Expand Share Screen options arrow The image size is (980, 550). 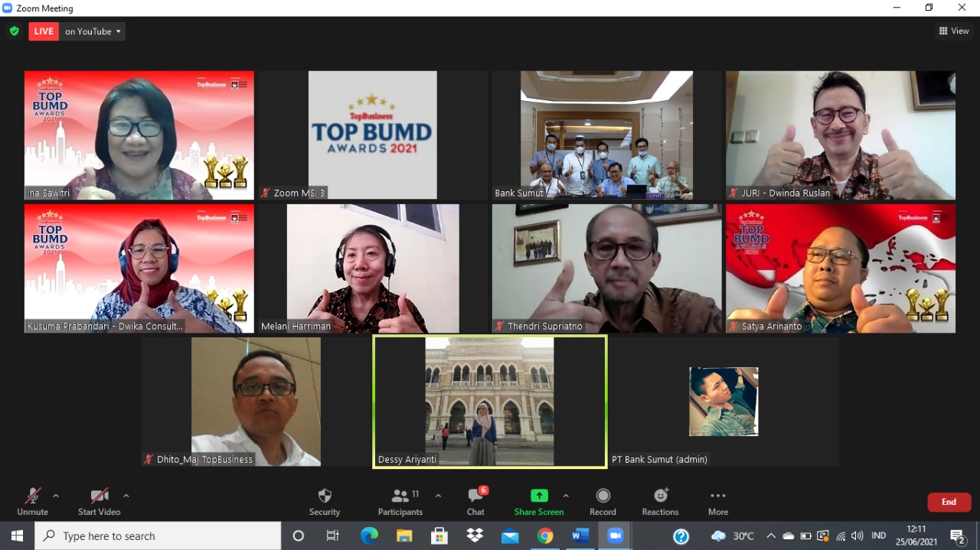click(x=566, y=496)
